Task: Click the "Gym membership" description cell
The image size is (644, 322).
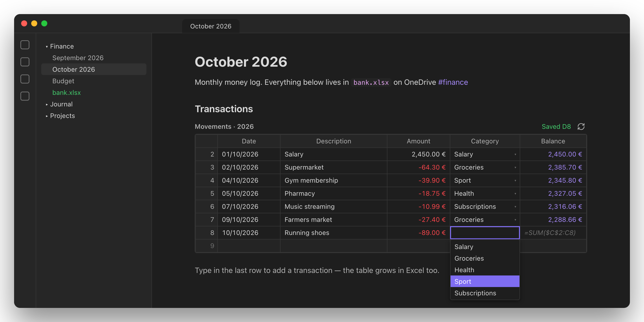Action: [334, 180]
